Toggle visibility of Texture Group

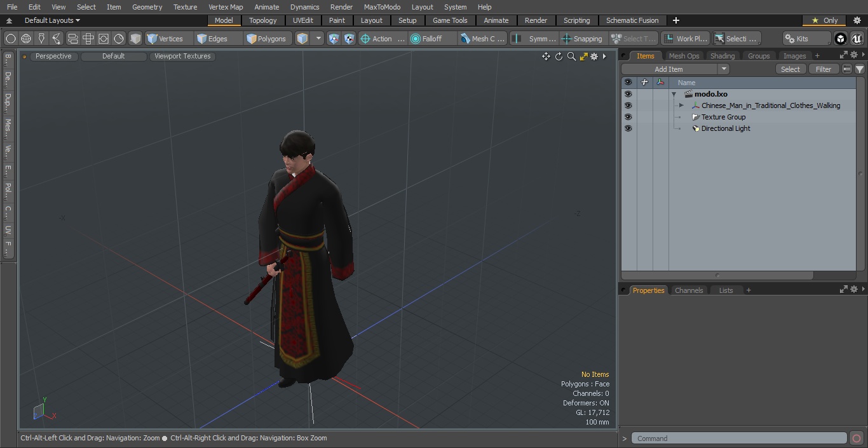(x=628, y=117)
